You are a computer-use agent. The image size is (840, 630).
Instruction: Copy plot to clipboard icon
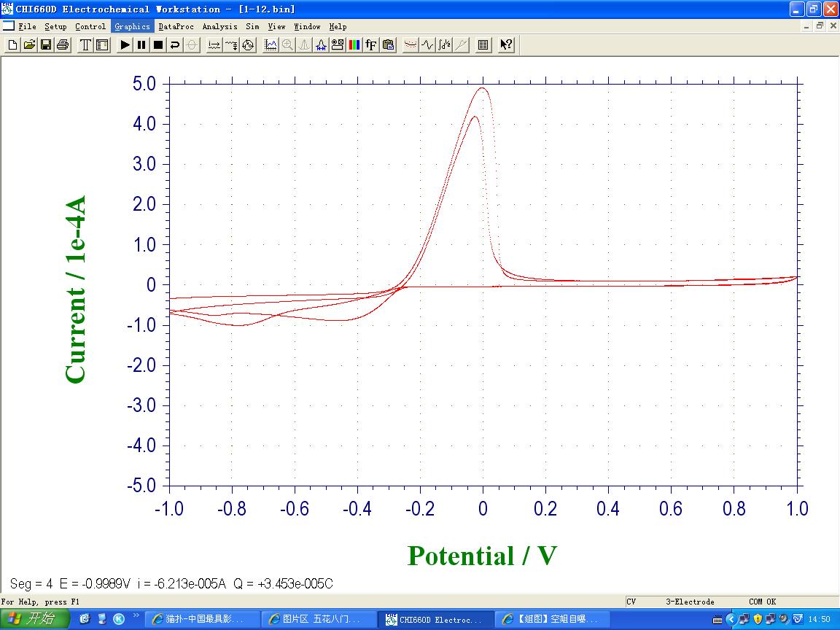(x=388, y=45)
